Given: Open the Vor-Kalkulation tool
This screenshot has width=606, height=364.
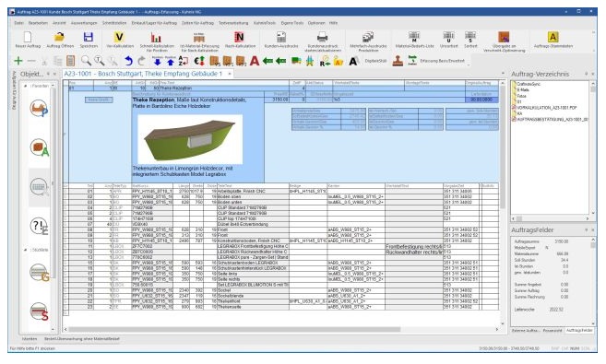Looking at the screenshot, I should pyautogui.click(x=119, y=41).
